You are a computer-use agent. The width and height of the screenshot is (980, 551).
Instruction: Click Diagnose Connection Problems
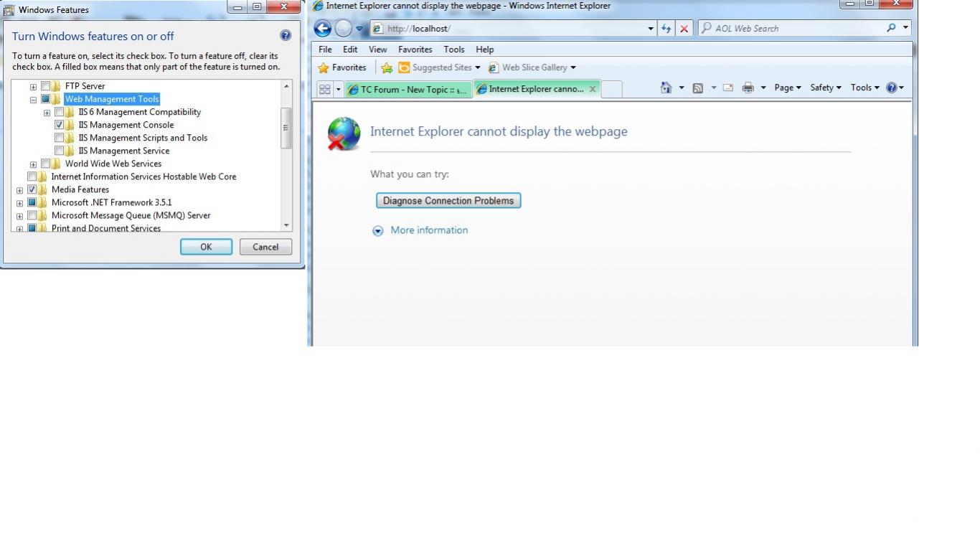[x=448, y=200]
